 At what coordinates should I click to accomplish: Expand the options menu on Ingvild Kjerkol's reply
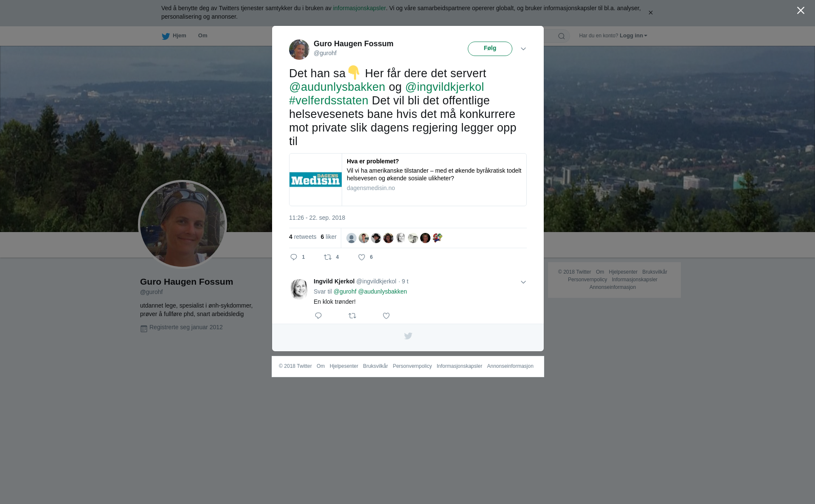click(523, 282)
